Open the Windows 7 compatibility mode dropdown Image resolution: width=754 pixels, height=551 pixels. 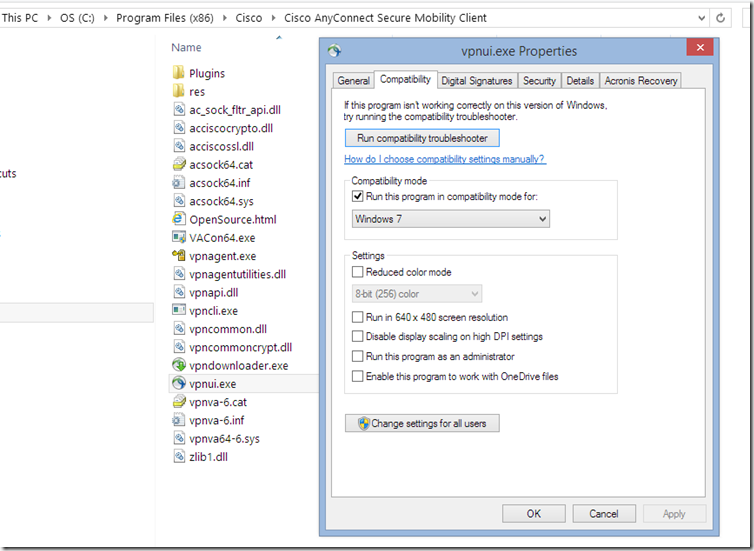[451, 219]
